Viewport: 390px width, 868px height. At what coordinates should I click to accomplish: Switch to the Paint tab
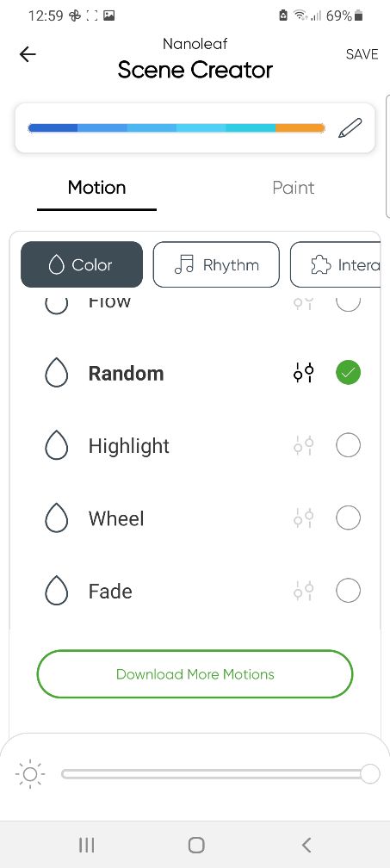(294, 188)
